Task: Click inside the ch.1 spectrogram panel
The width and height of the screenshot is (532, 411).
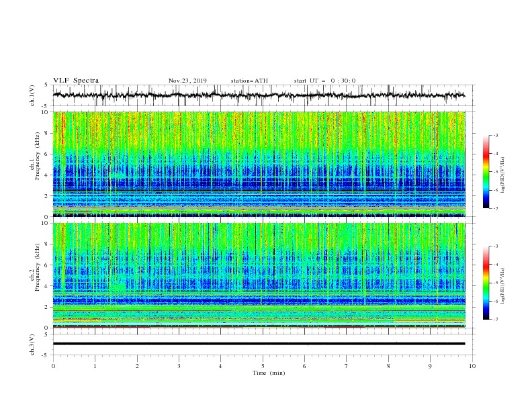Action: coord(259,164)
